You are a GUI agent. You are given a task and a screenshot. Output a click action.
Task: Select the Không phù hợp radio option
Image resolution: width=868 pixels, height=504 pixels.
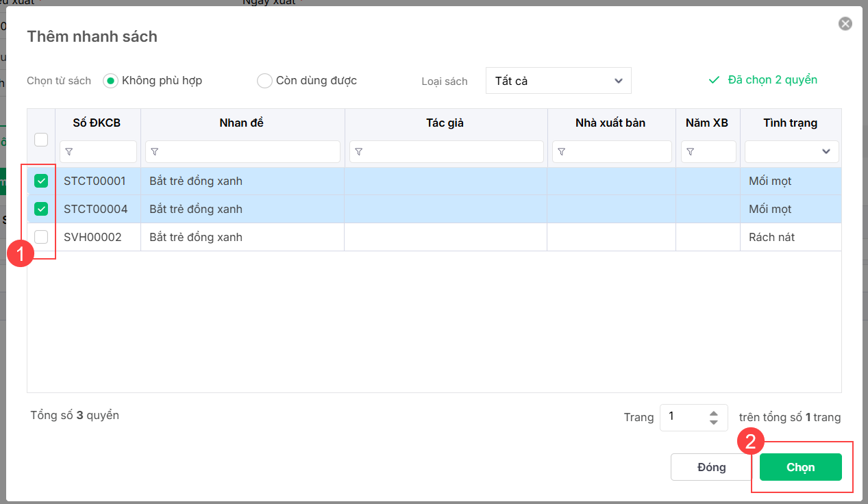110,81
